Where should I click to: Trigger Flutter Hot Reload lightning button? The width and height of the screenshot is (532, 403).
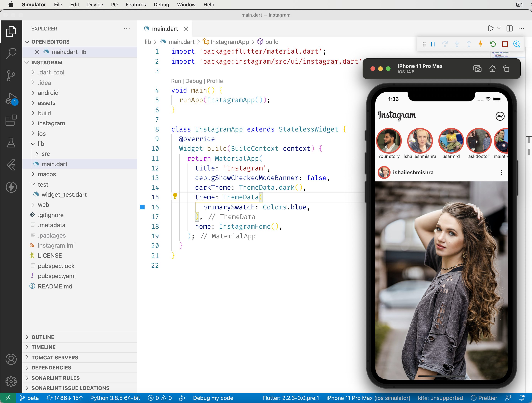click(481, 44)
